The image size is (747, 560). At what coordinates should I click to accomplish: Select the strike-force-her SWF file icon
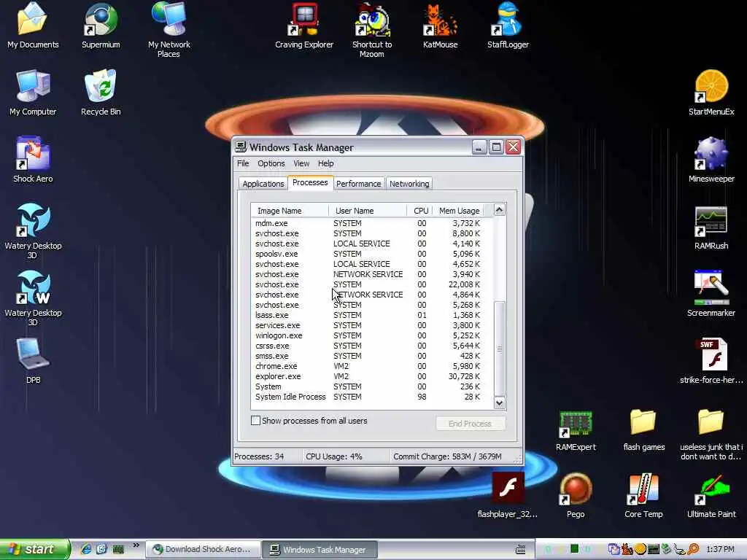711,361
